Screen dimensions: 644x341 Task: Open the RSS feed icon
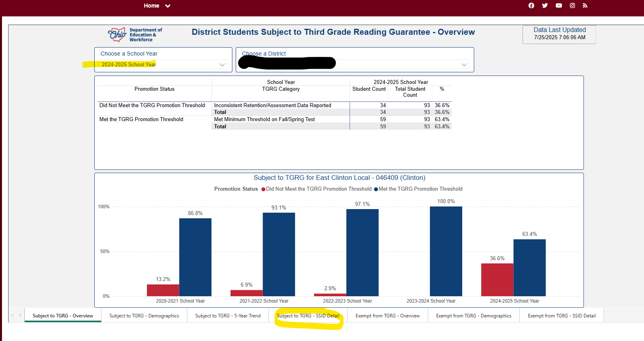pyautogui.click(x=585, y=6)
